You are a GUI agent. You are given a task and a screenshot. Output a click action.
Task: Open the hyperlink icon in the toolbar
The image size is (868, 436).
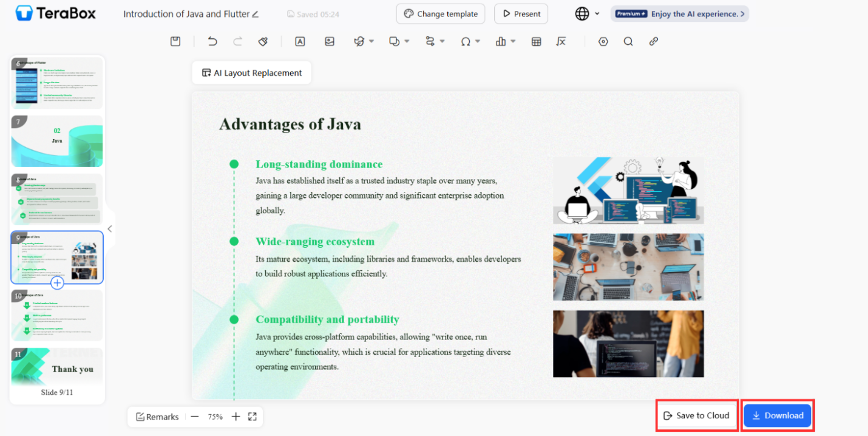click(653, 41)
